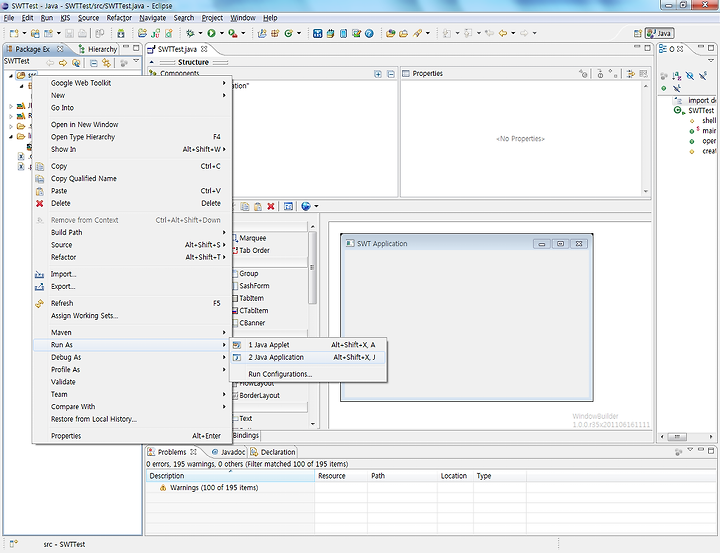Switch to the Declaration tab
Image resolution: width=720 pixels, height=553 pixels.
tap(273, 452)
